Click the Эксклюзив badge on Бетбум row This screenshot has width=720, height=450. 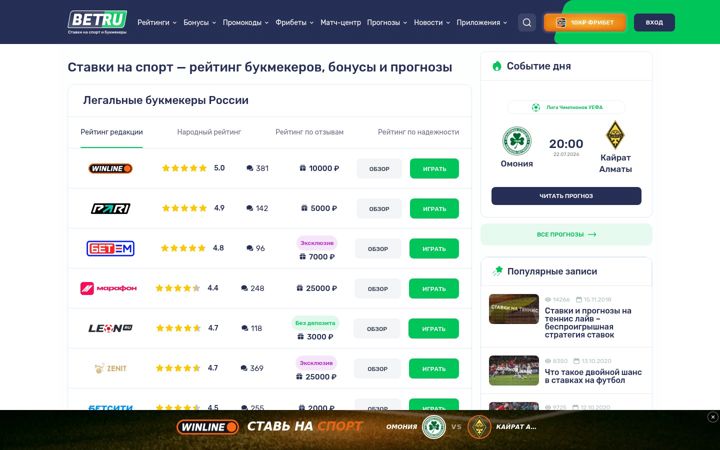point(317,242)
